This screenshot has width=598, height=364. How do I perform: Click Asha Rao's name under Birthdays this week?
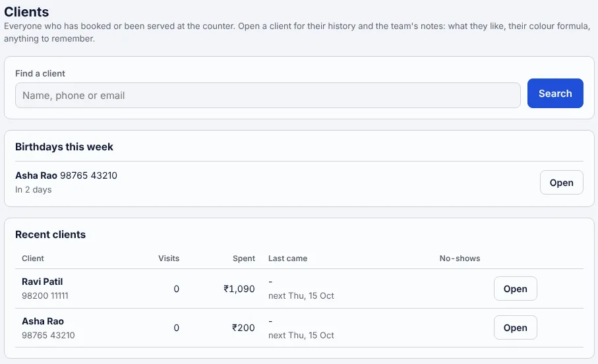point(36,175)
